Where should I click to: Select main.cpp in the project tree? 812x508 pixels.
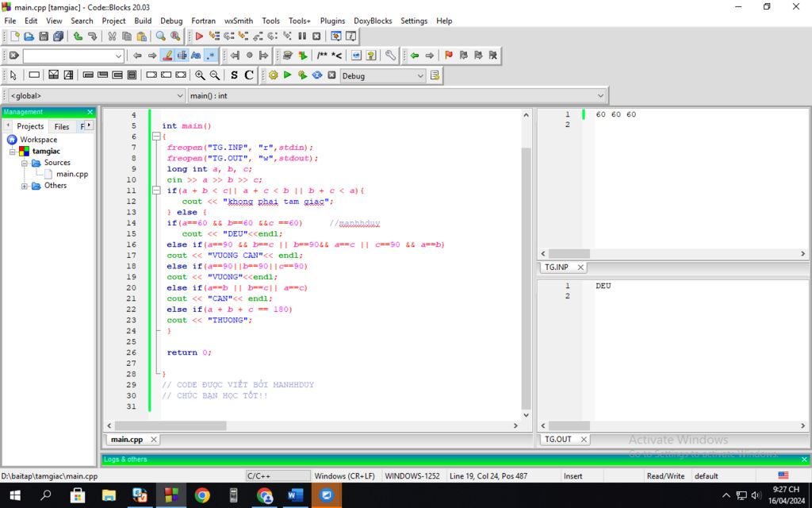[x=72, y=174]
